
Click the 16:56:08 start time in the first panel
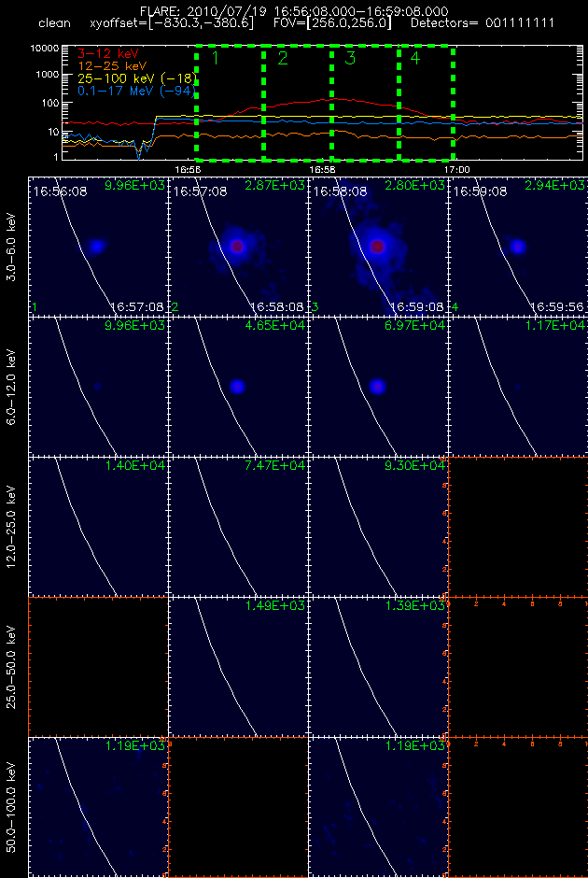click(60, 191)
